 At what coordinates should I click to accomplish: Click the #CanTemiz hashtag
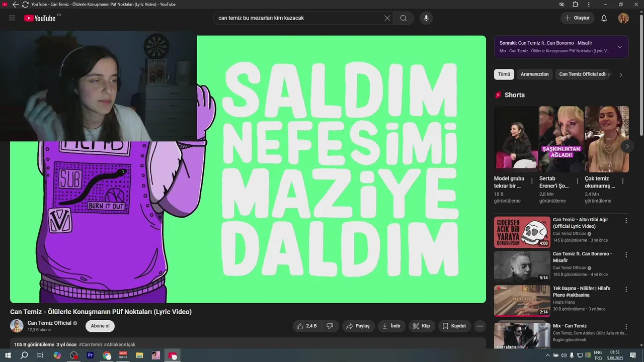pyautogui.click(x=90, y=344)
